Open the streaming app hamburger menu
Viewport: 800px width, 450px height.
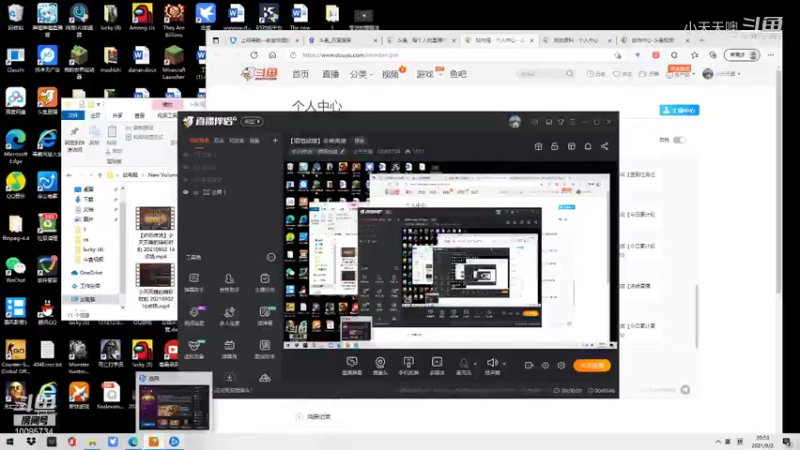click(572, 122)
